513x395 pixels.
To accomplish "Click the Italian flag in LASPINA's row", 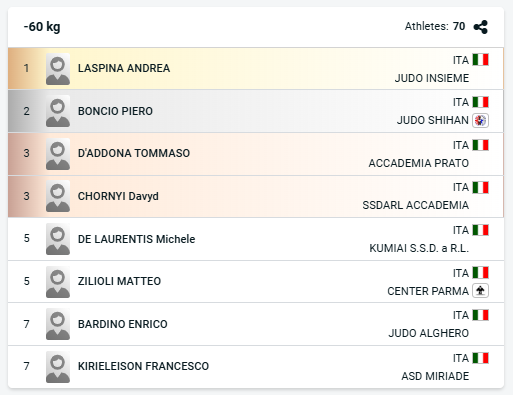I will (480, 60).
